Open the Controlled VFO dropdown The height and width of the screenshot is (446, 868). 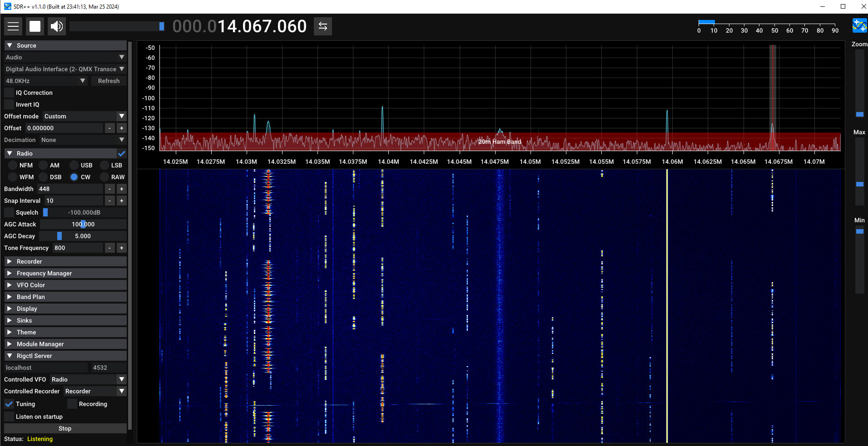88,379
